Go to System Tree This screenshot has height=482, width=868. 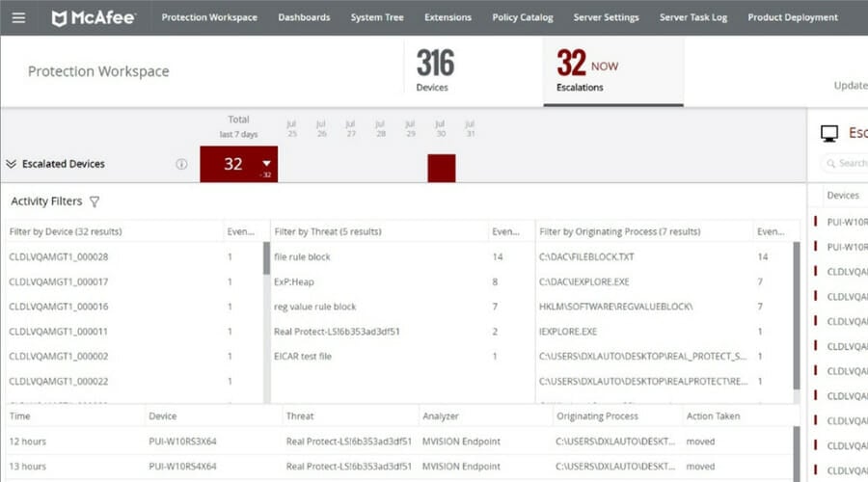(x=377, y=17)
